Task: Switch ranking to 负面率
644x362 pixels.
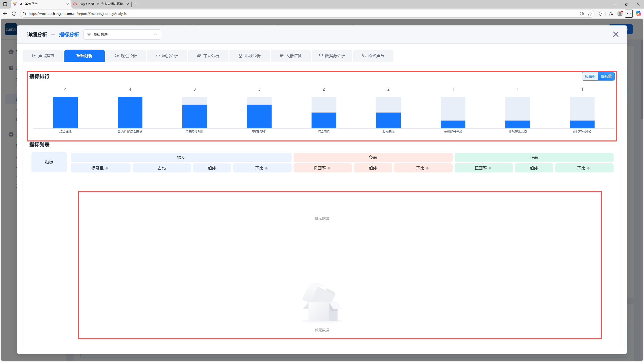Action: point(590,76)
